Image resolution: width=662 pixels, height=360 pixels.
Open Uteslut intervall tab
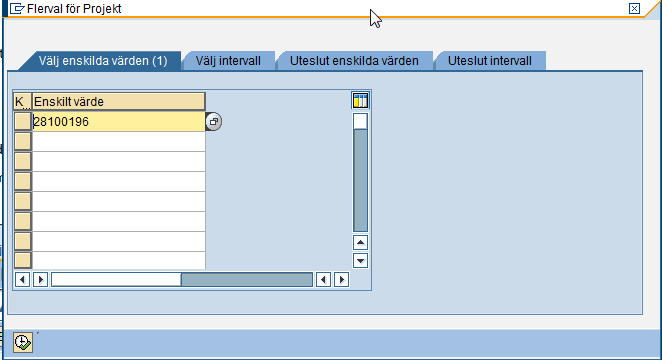pyautogui.click(x=490, y=61)
